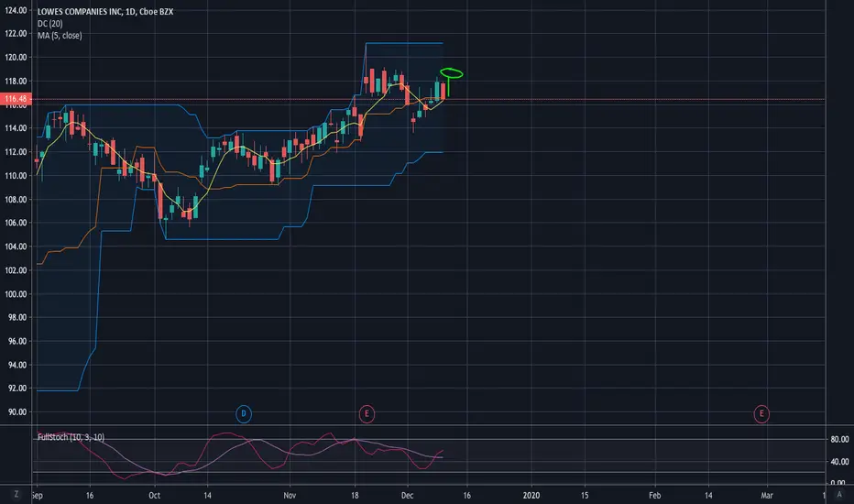Click the 112.00 price axis label
Viewport: 854px width, 504px height.
coord(16,151)
